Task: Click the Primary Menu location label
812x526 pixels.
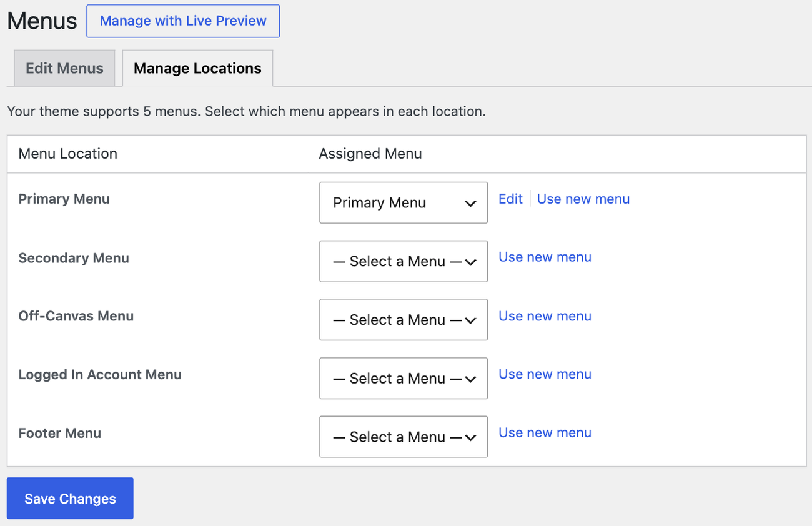Action: click(x=64, y=199)
